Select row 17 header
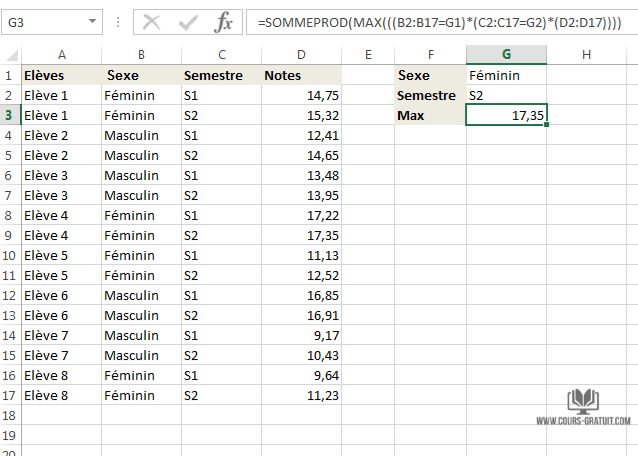 coord(10,395)
